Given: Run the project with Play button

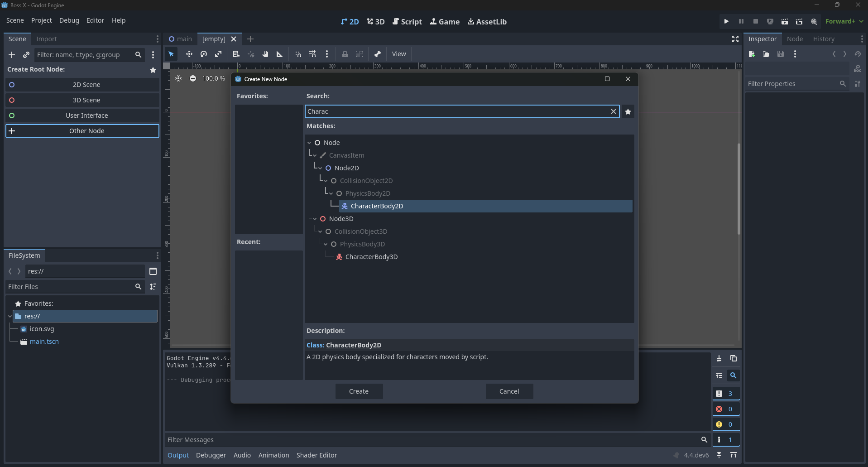Looking at the screenshot, I should pyautogui.click(x=726, y=21).
